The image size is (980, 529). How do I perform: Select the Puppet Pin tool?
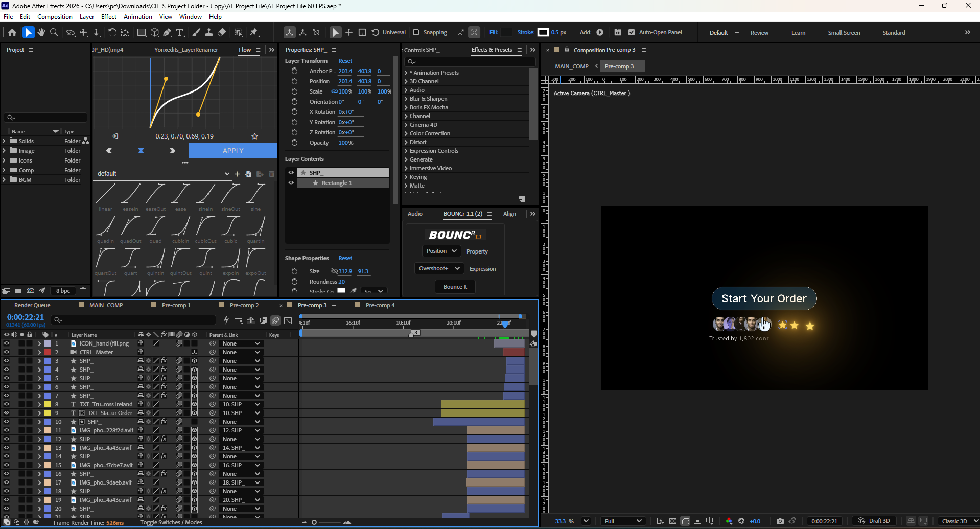(x=254, y=32)
